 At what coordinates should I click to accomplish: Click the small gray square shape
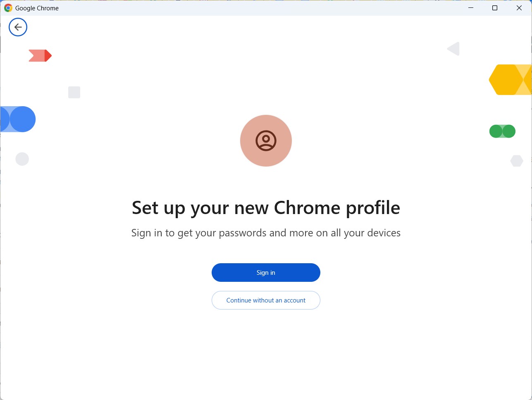(74, 92)
